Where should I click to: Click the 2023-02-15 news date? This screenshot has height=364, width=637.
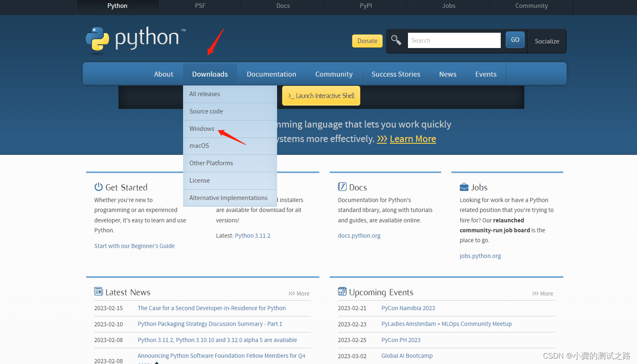109,308
